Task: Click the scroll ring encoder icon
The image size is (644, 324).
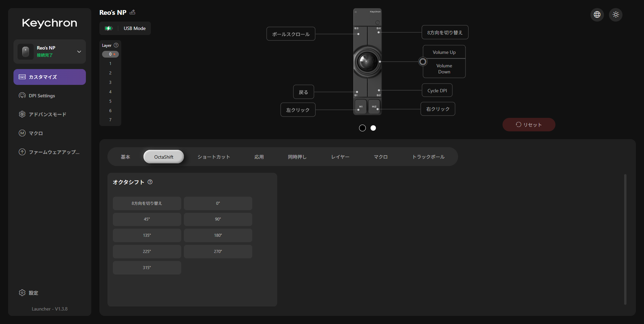Action: pos(423,62)
